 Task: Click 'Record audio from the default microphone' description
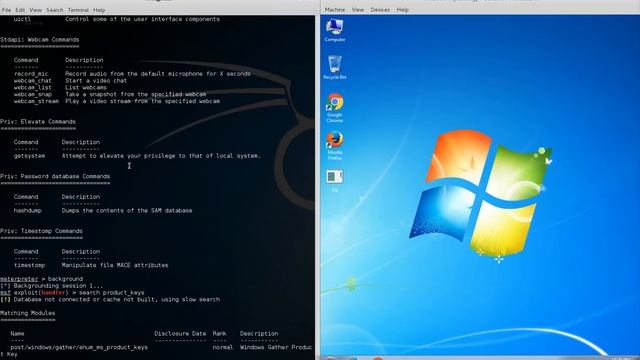click(158, 74)
